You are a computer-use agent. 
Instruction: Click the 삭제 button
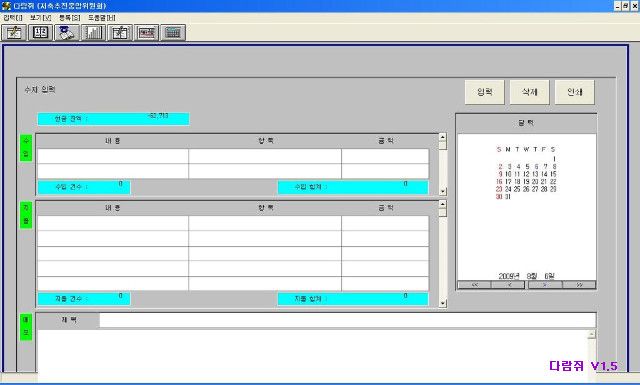coord(529,92)
